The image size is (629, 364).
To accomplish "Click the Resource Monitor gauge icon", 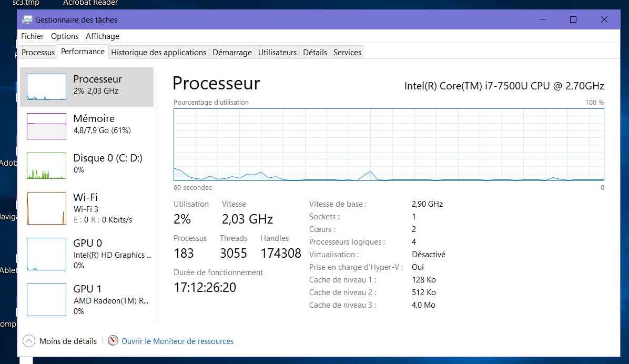I will (113, 341).
